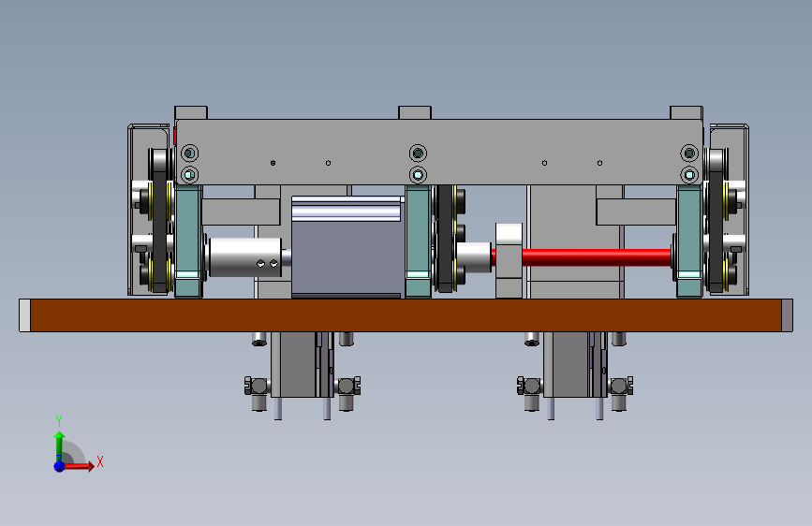Select the right teal support bracket
This screenshot has width=812, height=526.
click(x=689, y=241)
